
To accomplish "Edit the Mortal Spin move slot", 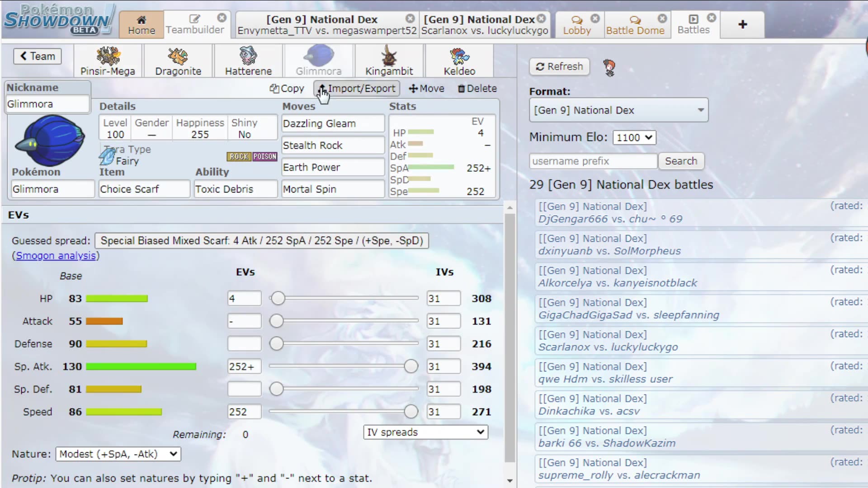I will (x=333, y=189).
